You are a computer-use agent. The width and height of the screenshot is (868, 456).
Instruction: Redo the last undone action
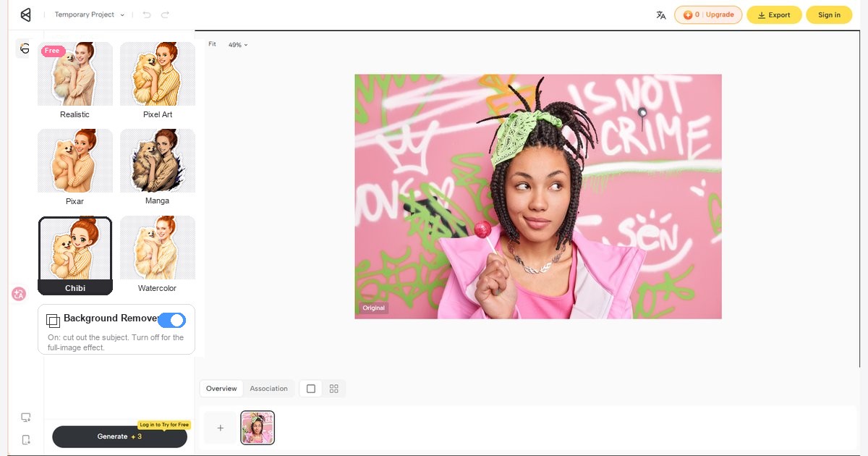coord(165,14)
